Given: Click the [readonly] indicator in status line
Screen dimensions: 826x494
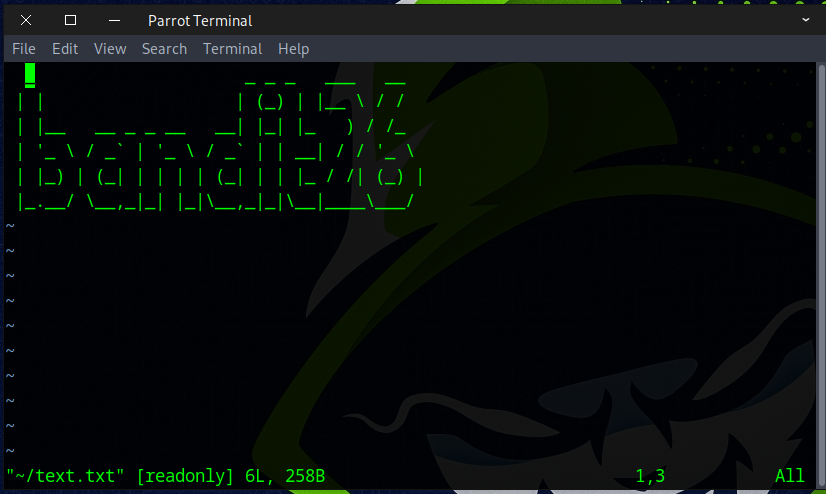Looking at the screenshot, I should point(185,476).
